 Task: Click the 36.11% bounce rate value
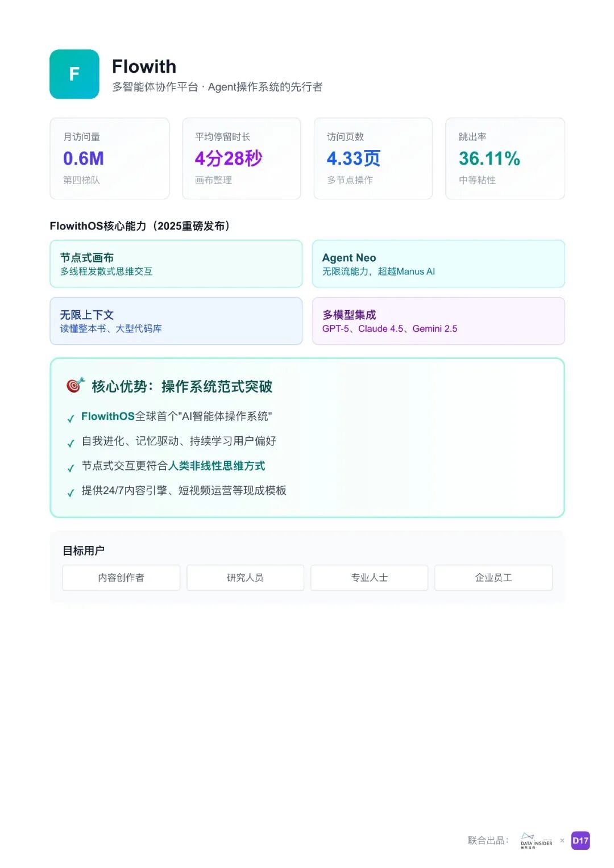tap(489, 158)
